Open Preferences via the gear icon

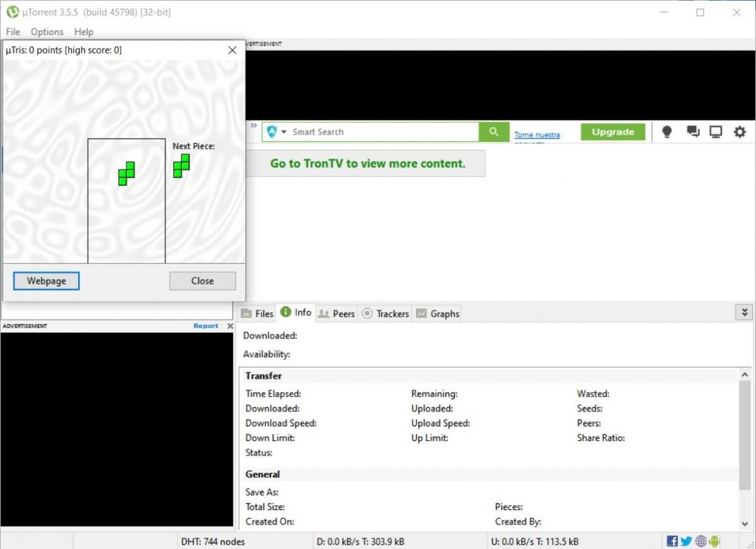tap(740, 132)
